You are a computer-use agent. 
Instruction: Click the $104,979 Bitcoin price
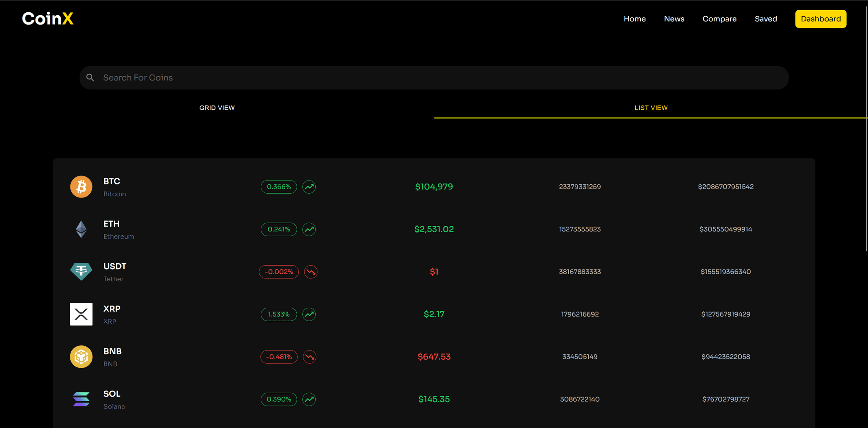434,187
